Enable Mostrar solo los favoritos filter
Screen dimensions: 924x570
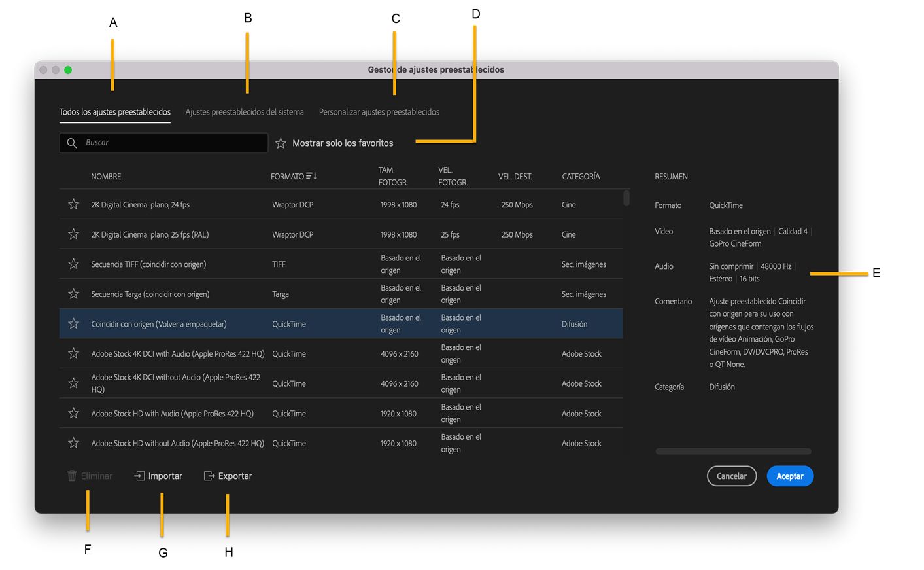click(x=334, y=143)
